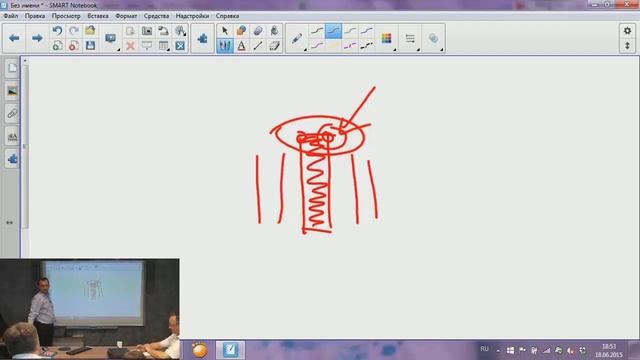Viewport: 640px width, 360px height.
Task: Click the screen capture camera icon
Action: coord(147,31)
